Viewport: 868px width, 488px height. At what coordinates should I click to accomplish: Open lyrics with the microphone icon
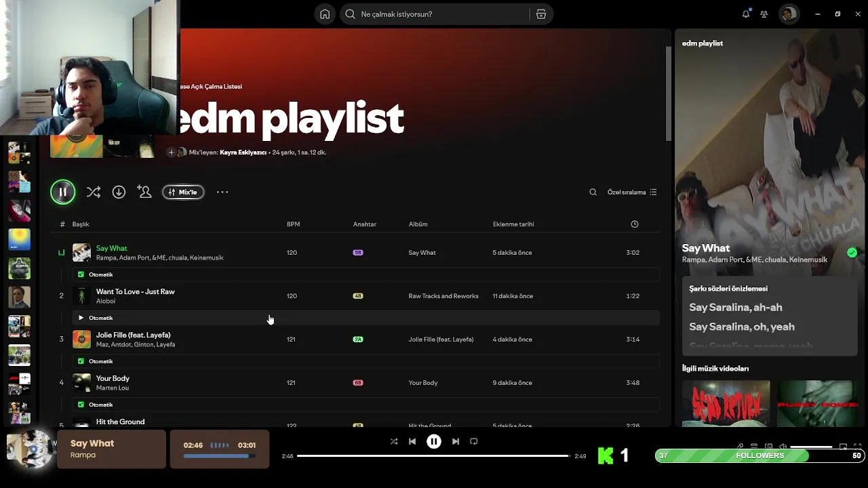pyautogui.click(x=740, y=447)
